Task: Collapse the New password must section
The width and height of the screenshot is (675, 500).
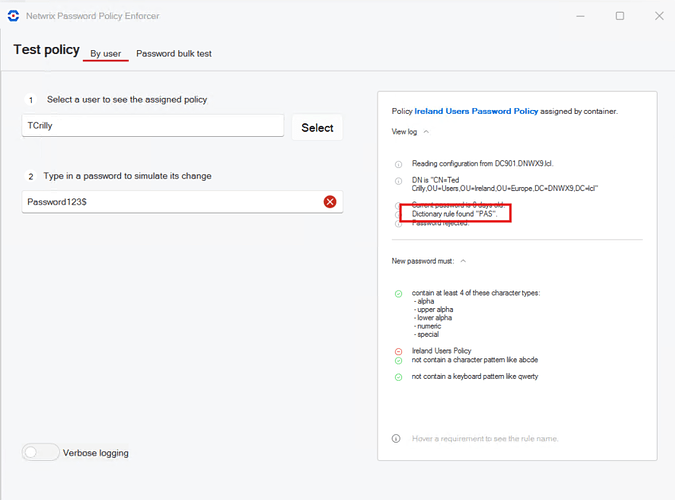Action: [462, 260]
